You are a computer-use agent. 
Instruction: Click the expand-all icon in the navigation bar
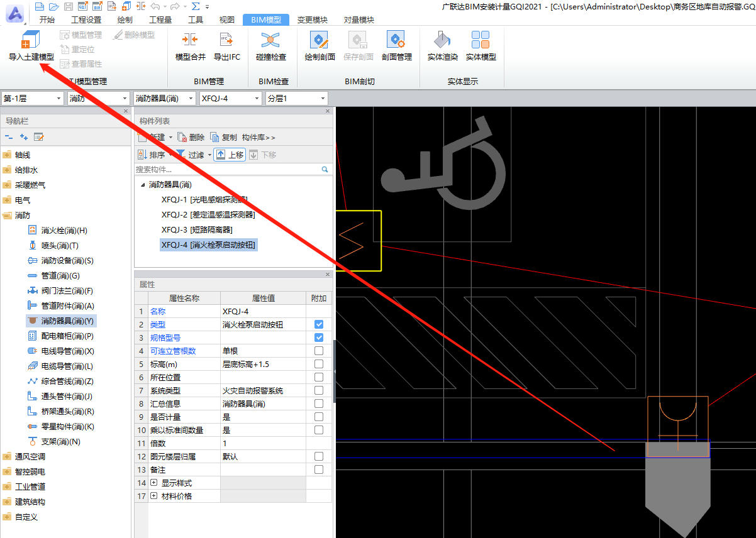pyautogui.click(x=24, y=137)
